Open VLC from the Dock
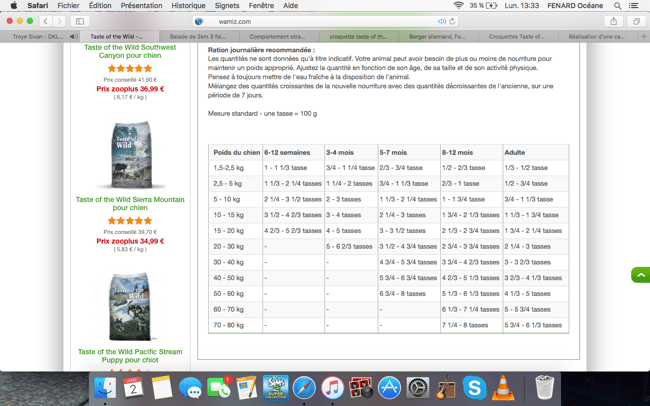The image size is (650, 406). [503, 388]
